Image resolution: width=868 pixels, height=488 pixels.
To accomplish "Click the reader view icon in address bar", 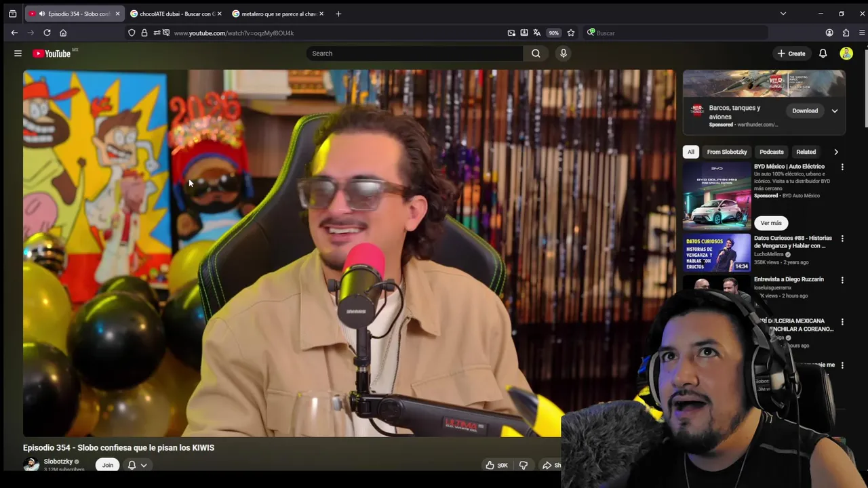I will (x=524, y=33).
